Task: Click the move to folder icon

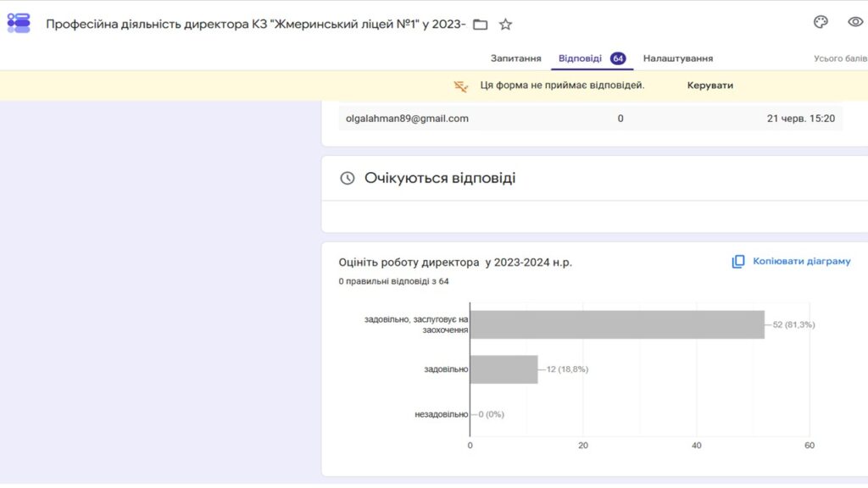Action: pos(480,25)
